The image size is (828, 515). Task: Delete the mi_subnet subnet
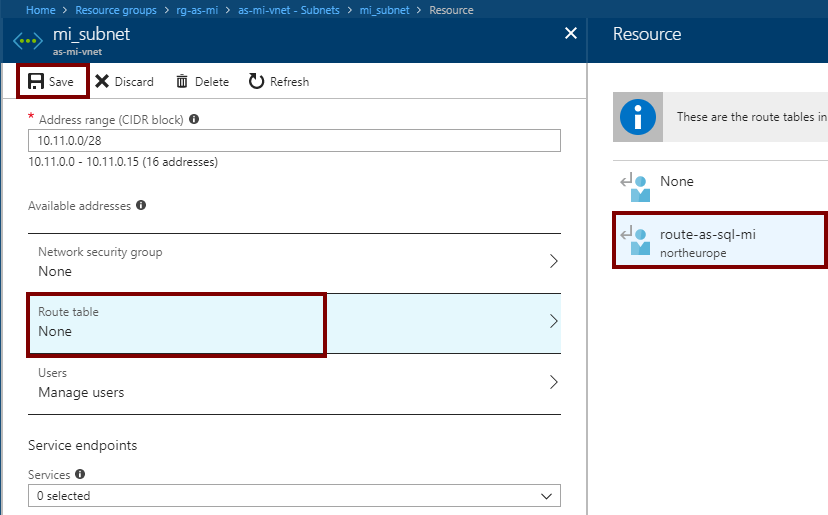(x=202, y=82)
